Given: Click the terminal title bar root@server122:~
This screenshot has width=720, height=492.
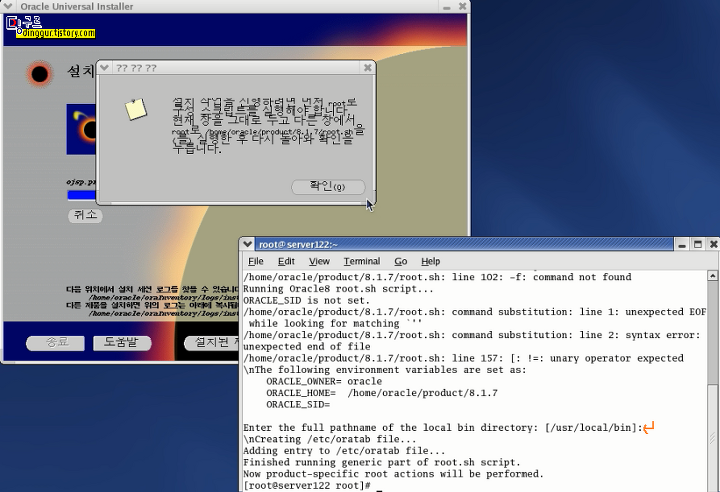Looking at the screenshot, I should tap(464, 244).
